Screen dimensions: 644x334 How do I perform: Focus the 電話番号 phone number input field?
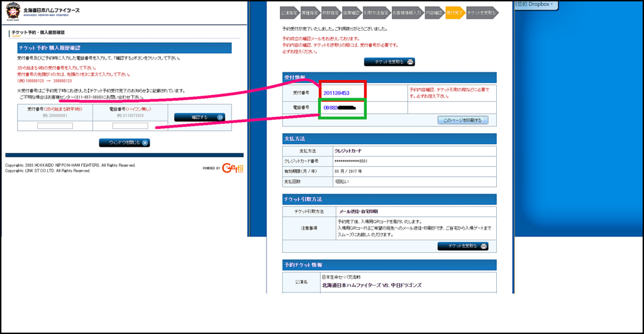click(130, 126)
